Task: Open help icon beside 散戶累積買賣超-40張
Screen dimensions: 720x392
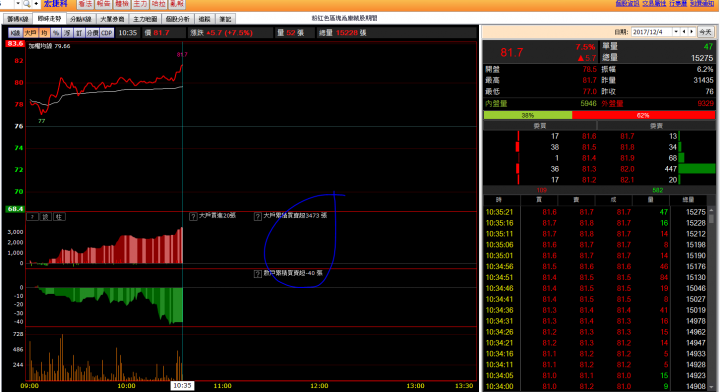Action: (258, 274)
